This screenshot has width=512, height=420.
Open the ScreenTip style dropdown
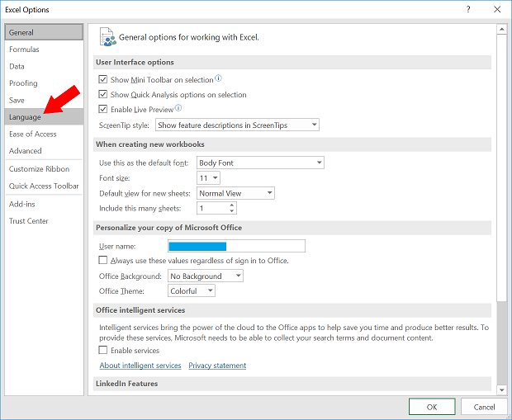(x=237, y=125)
